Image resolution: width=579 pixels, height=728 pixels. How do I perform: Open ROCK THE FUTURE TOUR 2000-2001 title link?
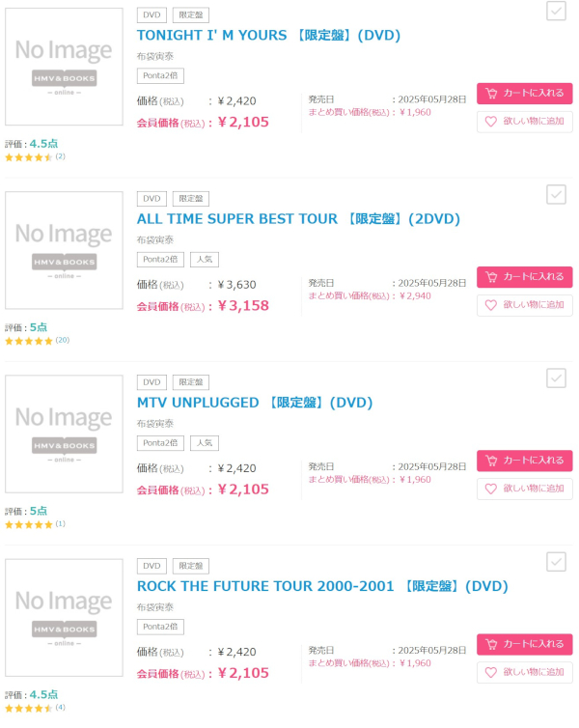click(x=322, y=586)
